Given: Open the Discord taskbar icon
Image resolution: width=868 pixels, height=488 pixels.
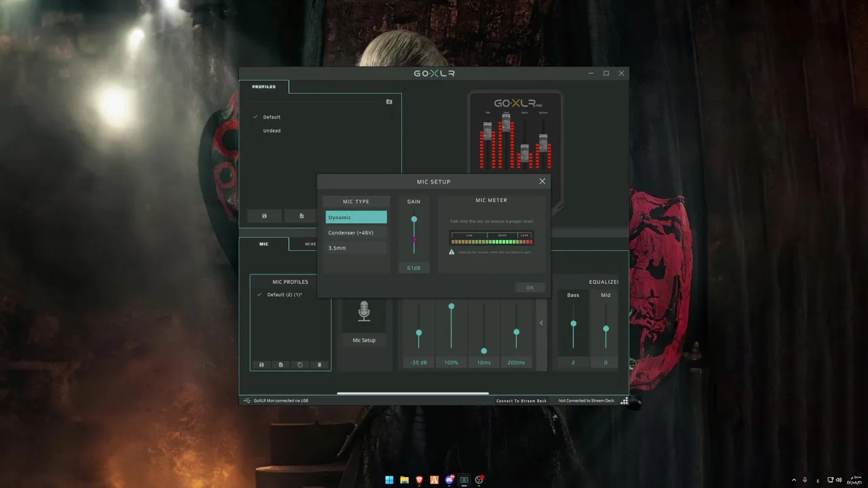Looking at the screenshot, I should coord(449,480).
